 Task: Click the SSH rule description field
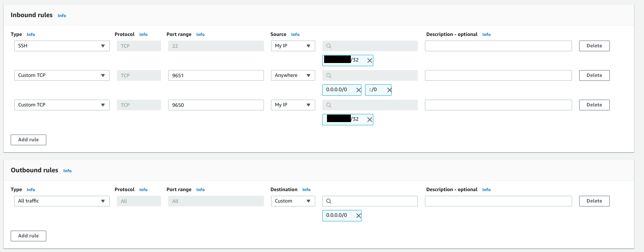click(x=498, y=46)
